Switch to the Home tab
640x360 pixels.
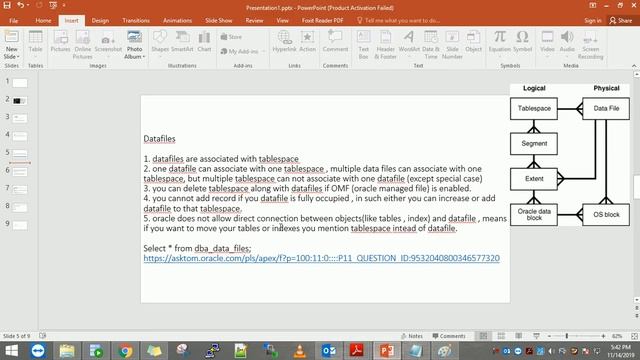coord(43,20)
